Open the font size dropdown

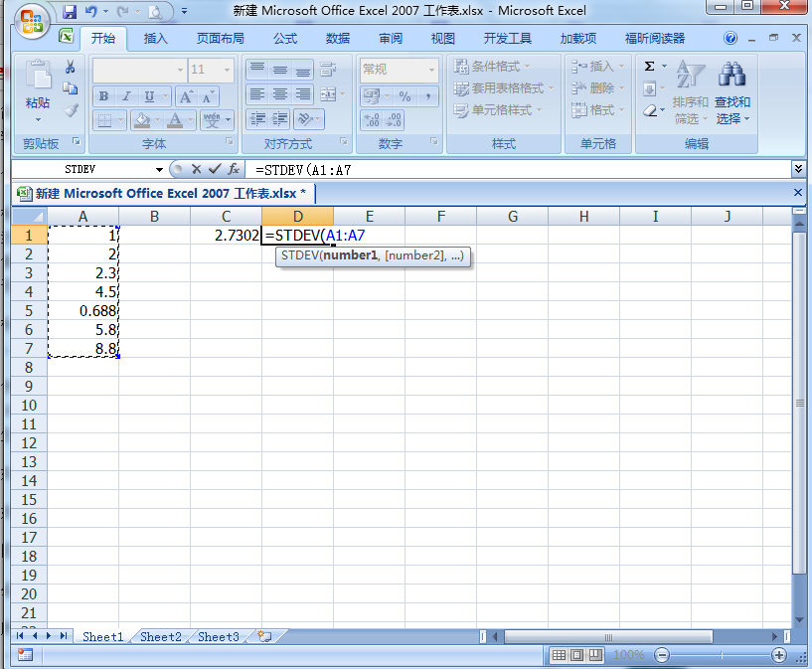[227, 70]
